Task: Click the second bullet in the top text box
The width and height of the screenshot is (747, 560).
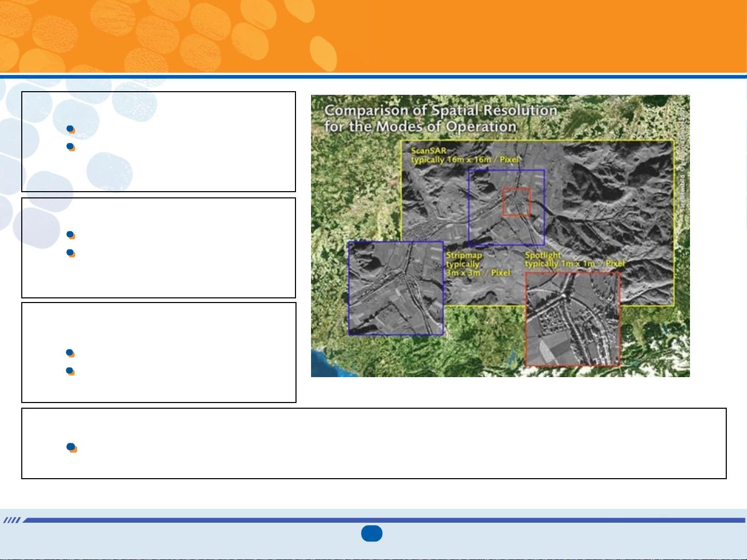Action: [71, 147]
